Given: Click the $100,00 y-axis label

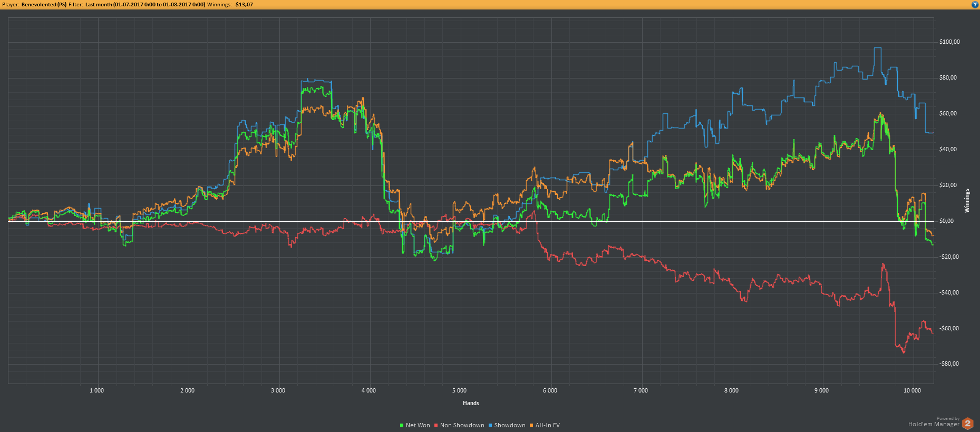Looking at the screenshot, I should point(949,42).
